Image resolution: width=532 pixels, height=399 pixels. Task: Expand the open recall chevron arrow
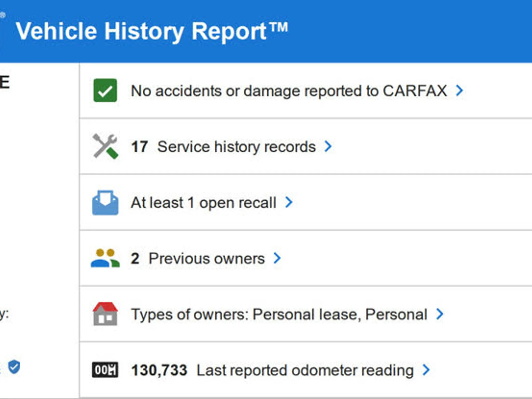(289, 202)
